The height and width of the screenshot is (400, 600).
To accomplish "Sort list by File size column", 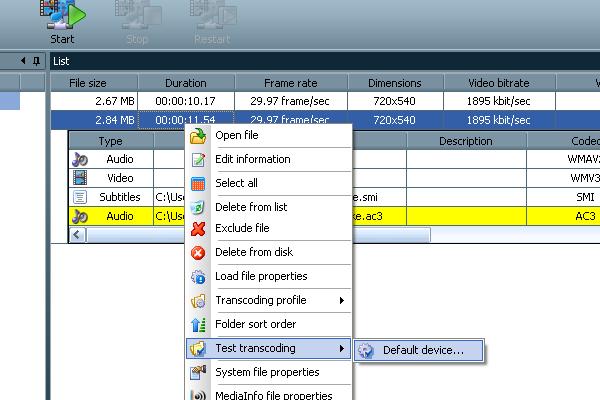I will tap(97, 83).
